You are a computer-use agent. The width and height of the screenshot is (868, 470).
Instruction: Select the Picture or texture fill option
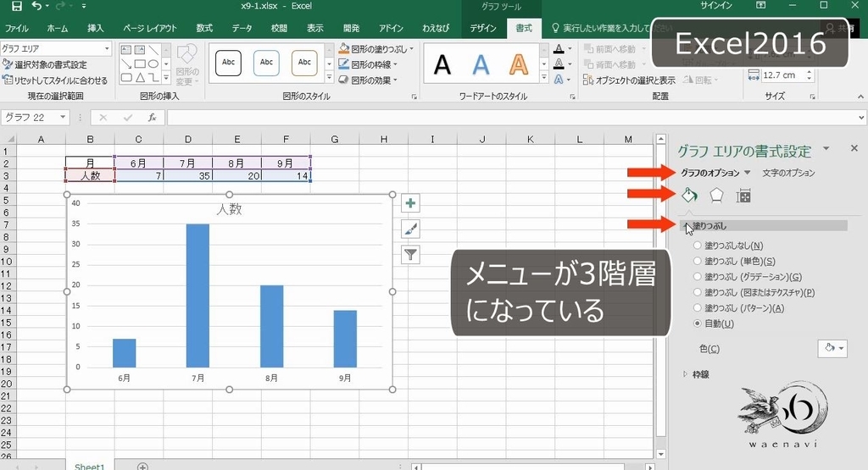click(x=698, y=292)
